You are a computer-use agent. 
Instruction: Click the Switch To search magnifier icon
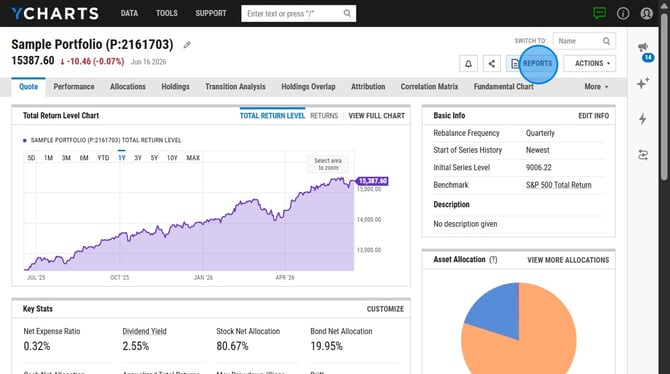tap(606, 41)
